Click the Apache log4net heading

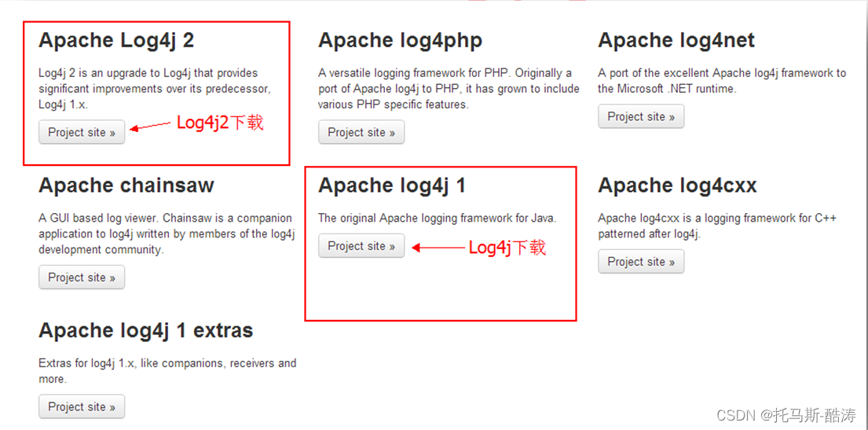676,40
